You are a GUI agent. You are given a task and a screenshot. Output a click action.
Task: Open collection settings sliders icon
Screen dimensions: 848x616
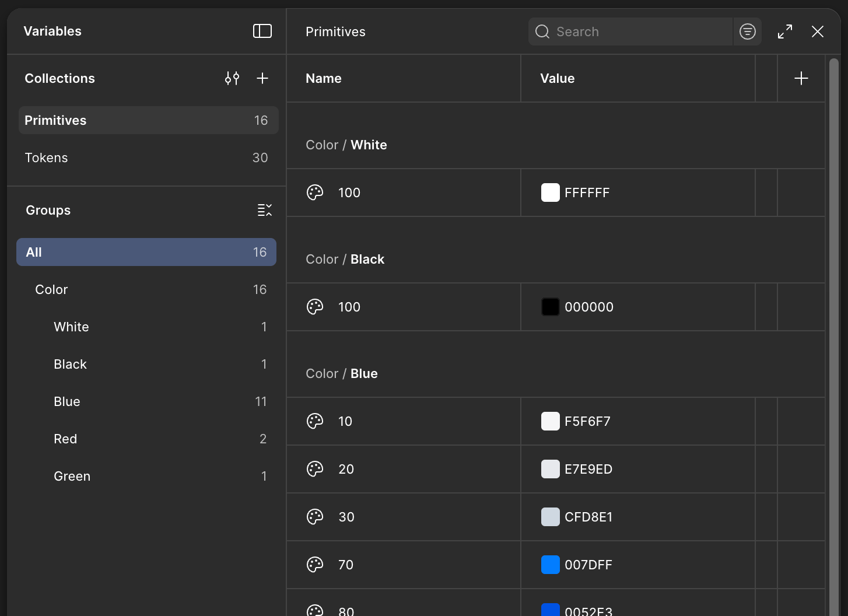[x=232, y=78]
